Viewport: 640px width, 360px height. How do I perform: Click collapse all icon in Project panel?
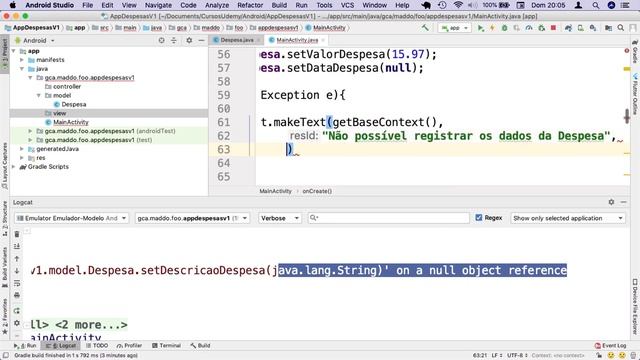click(x=173, y=40)
